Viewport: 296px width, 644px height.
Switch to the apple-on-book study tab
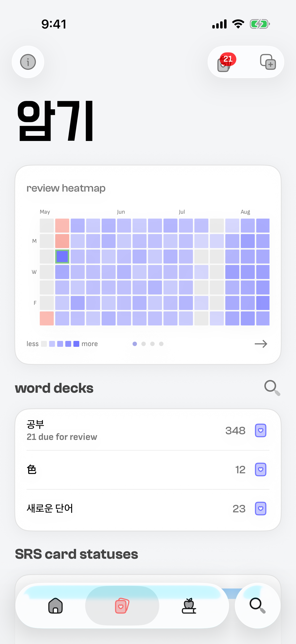point(189,605)
